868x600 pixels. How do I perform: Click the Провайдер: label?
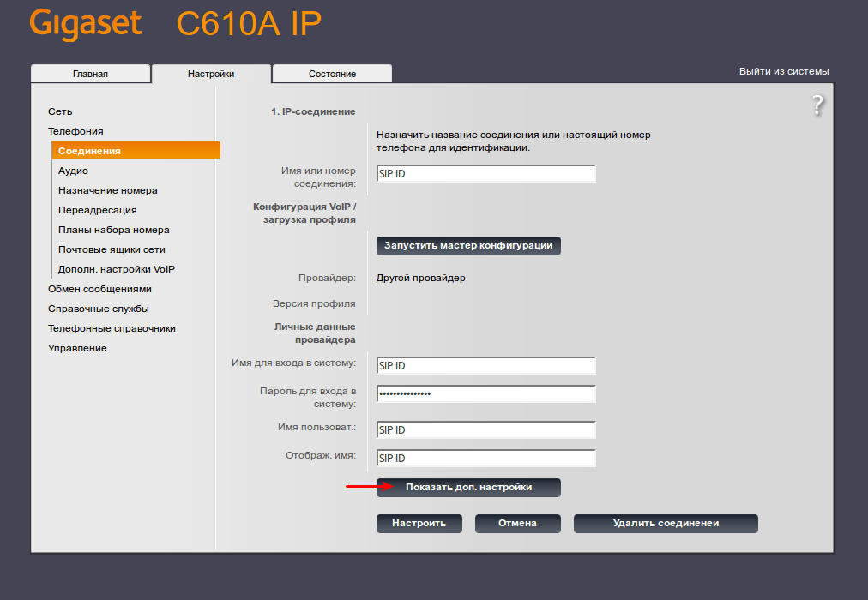click(x=327, y=279)
